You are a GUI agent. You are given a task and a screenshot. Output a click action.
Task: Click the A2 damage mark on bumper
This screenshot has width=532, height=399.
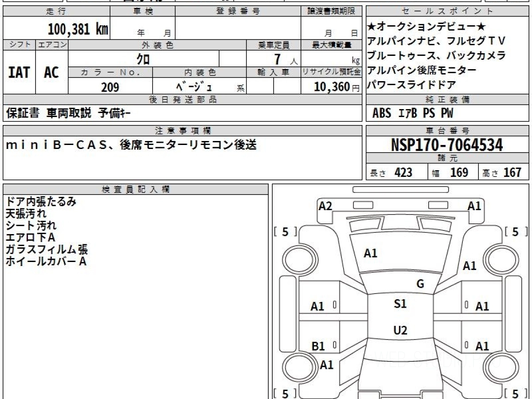[325, 206]
